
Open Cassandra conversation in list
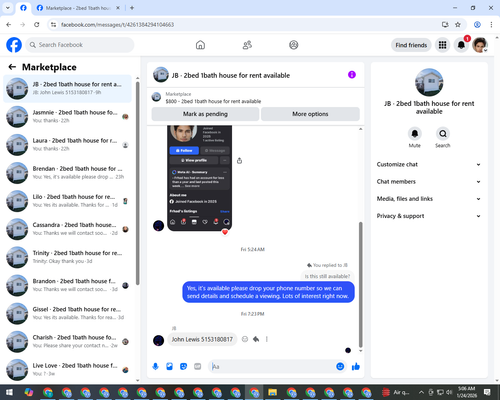67,229
